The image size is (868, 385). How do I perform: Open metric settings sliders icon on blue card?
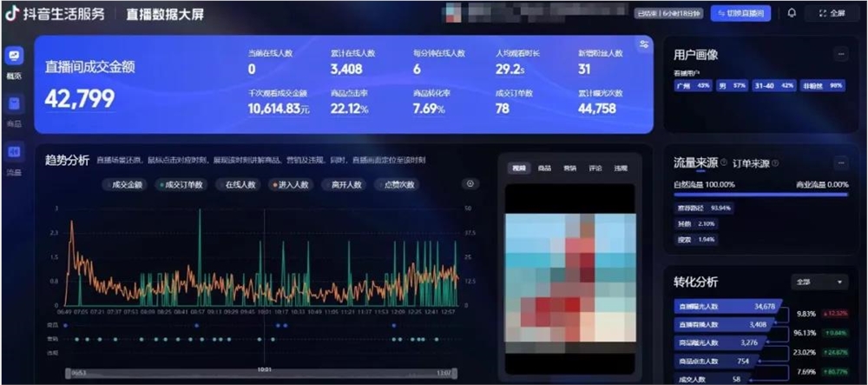644,45
